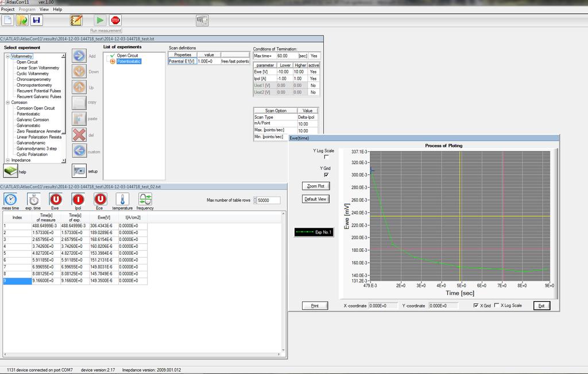Click Exp No.1 legend swatch
The image size is (588, 374).
click(314, 232)
